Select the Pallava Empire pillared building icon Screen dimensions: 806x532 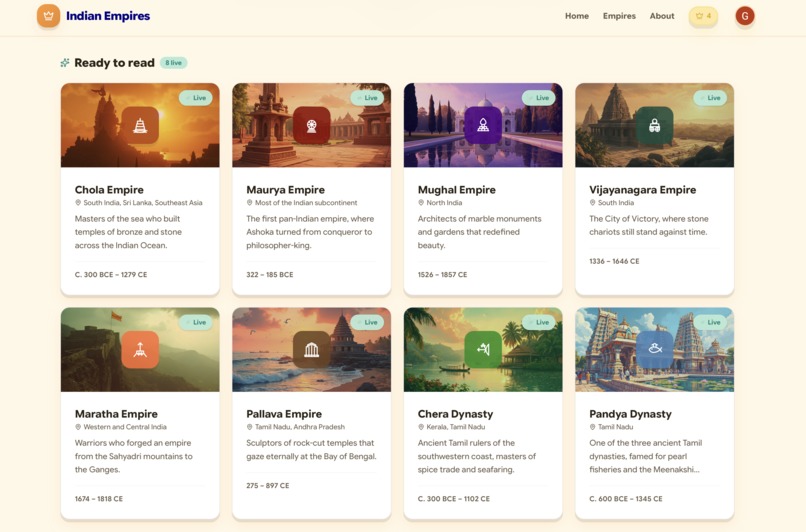tap(312, 350)
